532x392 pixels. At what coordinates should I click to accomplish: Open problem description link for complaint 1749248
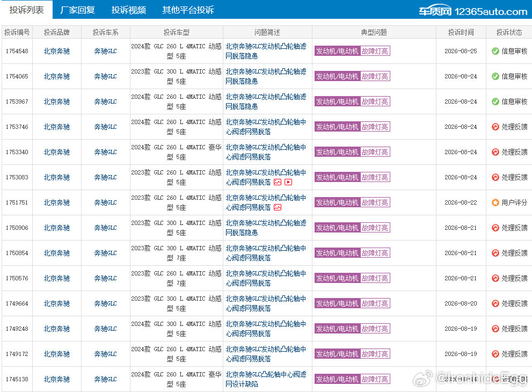pyautogui.click(x=266, y=329)
